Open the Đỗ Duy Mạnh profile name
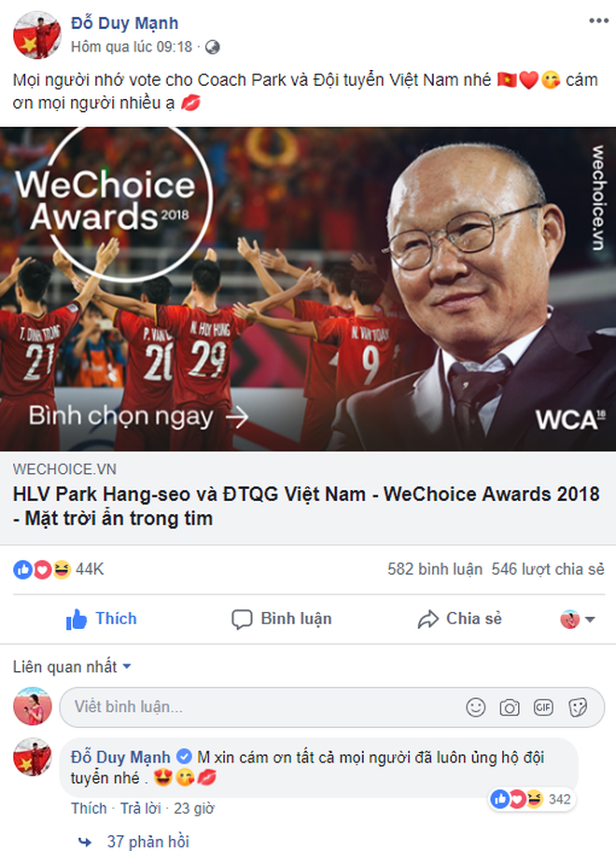Viewport: 616px width, 851px height. click(125, 23)
